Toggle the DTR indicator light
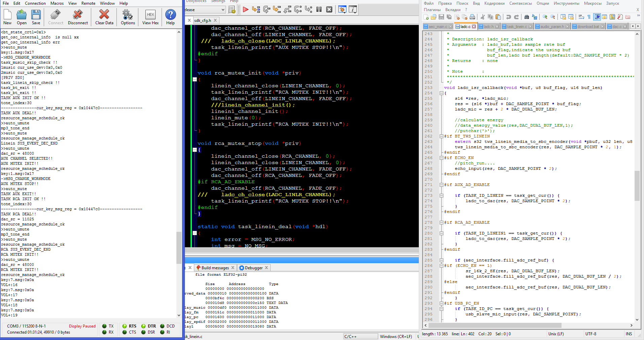644x340 pixels. tap(143, 326)
